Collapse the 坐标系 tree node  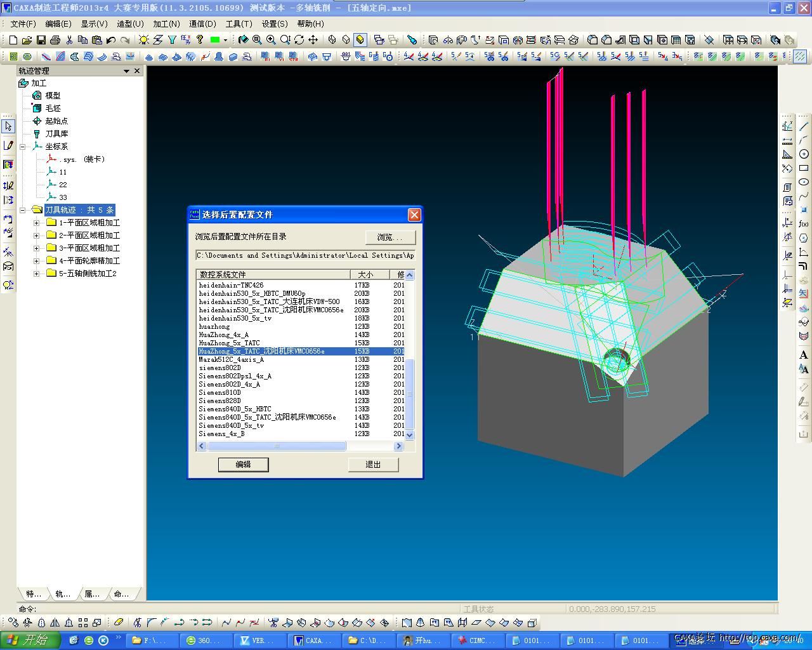click(23, 147)
